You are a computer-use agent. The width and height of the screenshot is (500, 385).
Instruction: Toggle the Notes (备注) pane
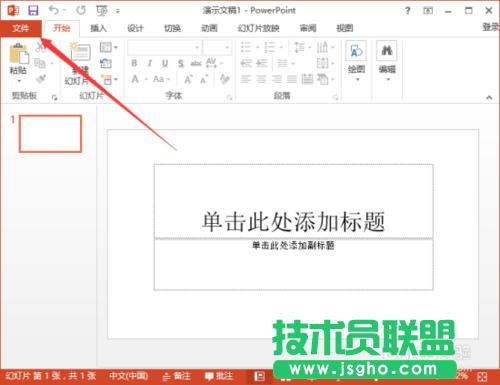[x=177, y=376]
